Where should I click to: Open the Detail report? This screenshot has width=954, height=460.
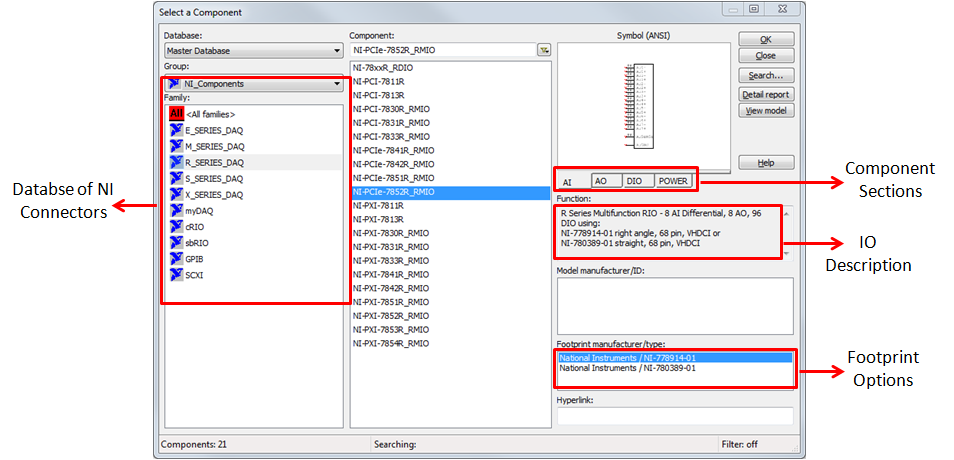[x=766, y=94]
